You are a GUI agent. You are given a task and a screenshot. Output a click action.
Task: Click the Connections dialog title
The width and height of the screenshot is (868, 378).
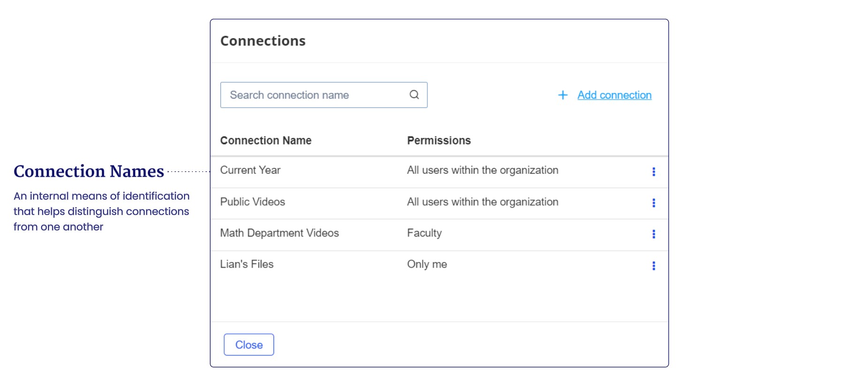pyautogui.click(x=263, y=41)
